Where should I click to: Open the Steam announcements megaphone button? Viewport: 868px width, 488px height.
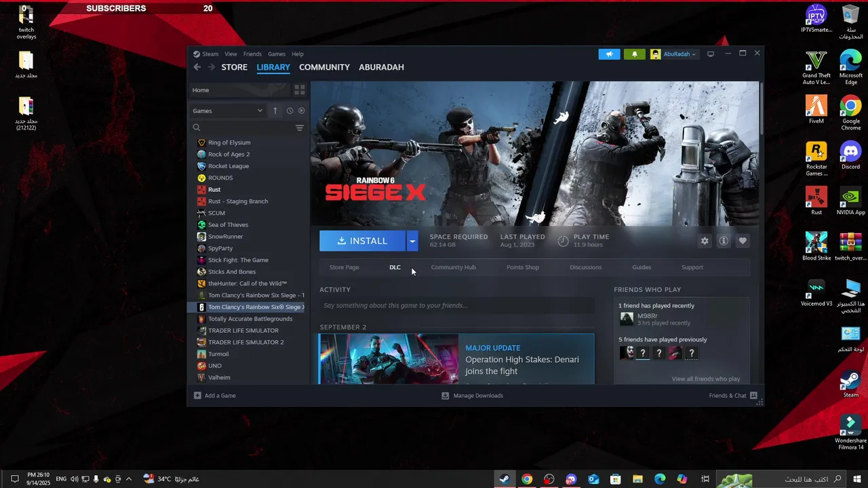pyautogui.click(x=609, y=54)
